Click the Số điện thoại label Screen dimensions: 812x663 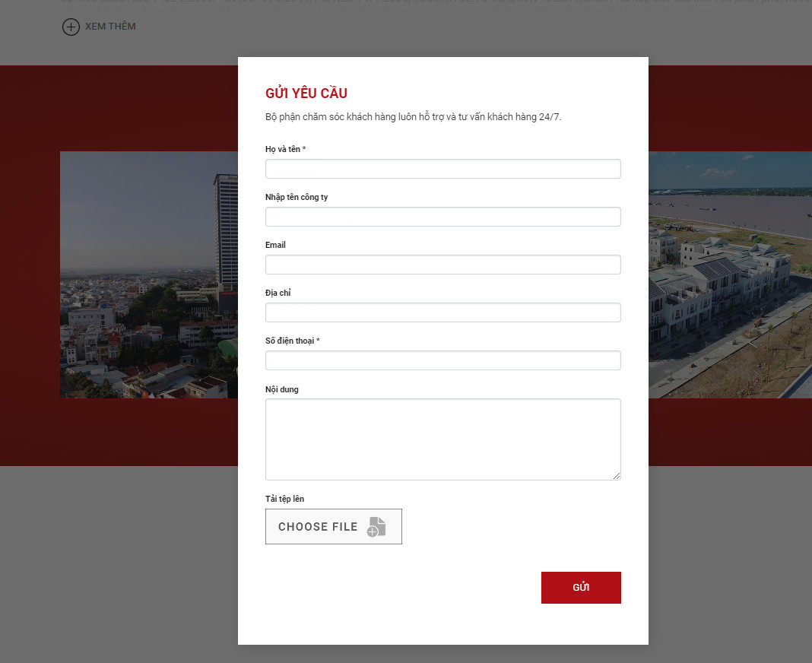pyautogui.click(x=293, y=341)
